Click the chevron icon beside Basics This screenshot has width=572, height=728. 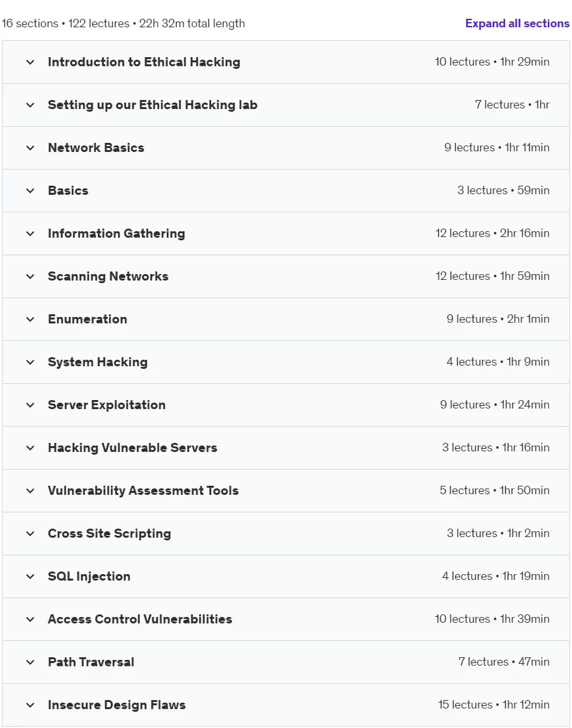pyautogui.click(x=30, y=191)
